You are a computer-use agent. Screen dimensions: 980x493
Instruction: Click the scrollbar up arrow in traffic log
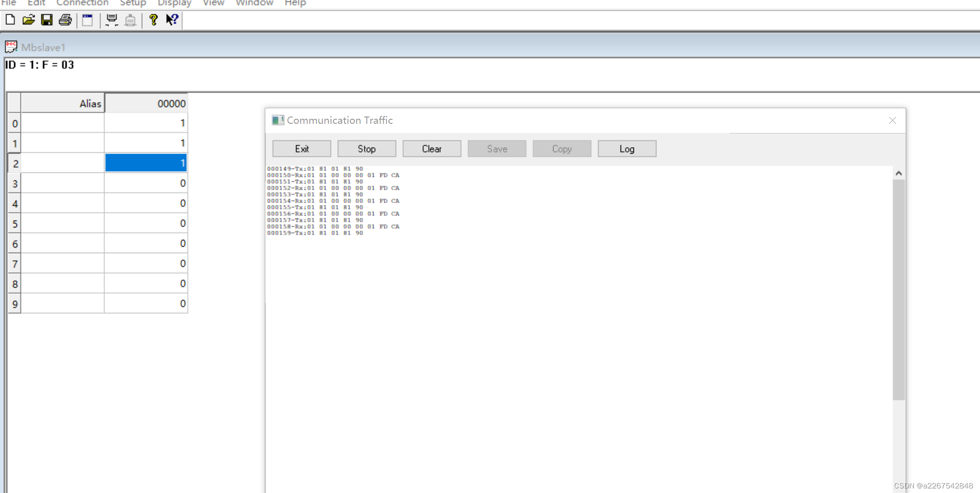coord(899,173)
